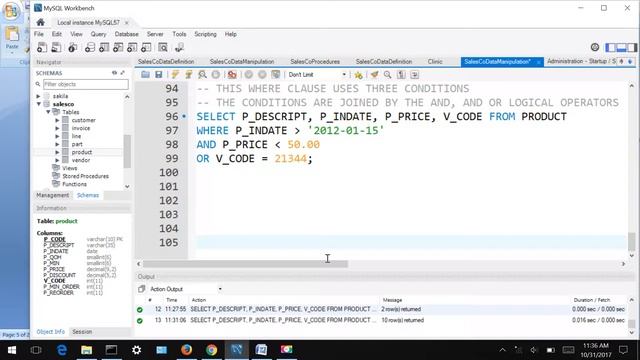Open the object inspector from the main toolbar
Viewport: 640px width, 360px height.
point(73,47)
